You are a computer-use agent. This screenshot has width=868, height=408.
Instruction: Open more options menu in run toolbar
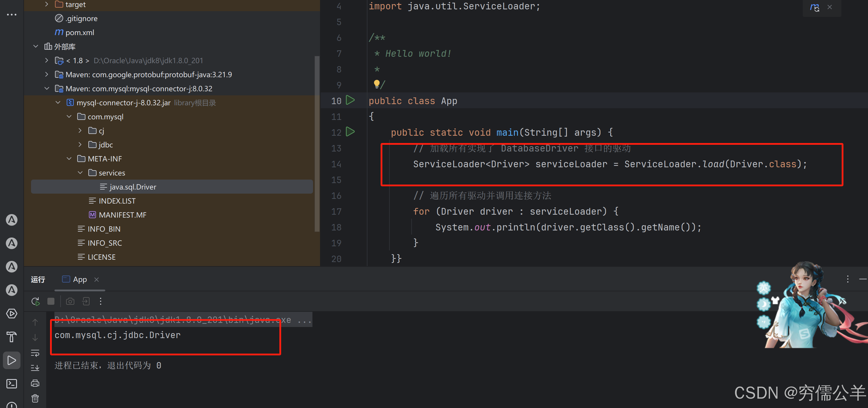[100, 301]
